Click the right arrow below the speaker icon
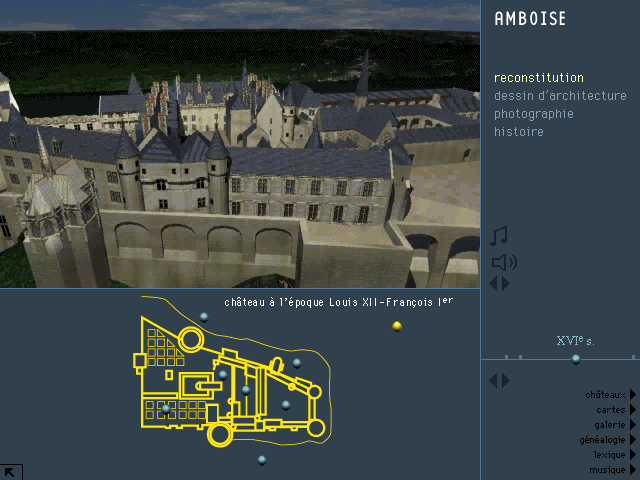This screenshot has height=480, width=640. [506, 284]
